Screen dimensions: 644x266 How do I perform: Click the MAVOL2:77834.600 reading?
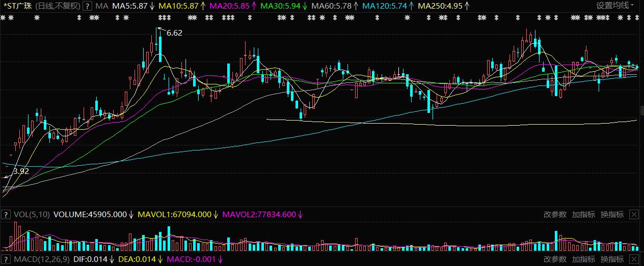[x=259, y=214]
